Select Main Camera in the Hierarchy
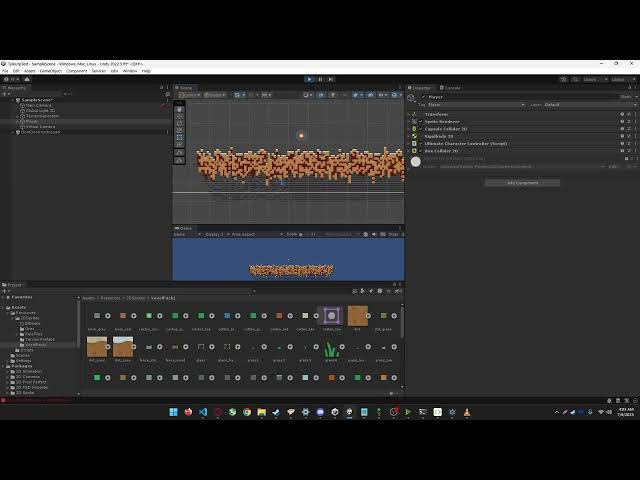This screenshot has height=480, width=640. click(40, 105)
